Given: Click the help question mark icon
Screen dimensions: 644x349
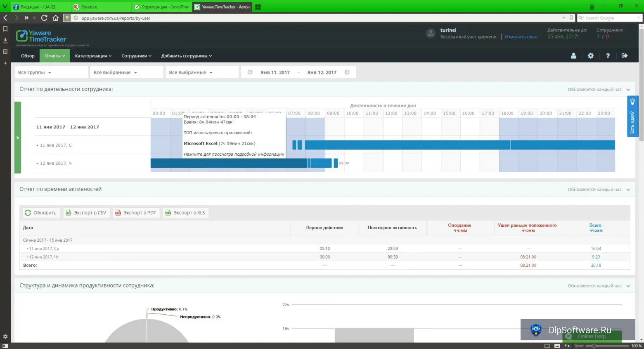Looking at the screenshot, I should [608, 56].
